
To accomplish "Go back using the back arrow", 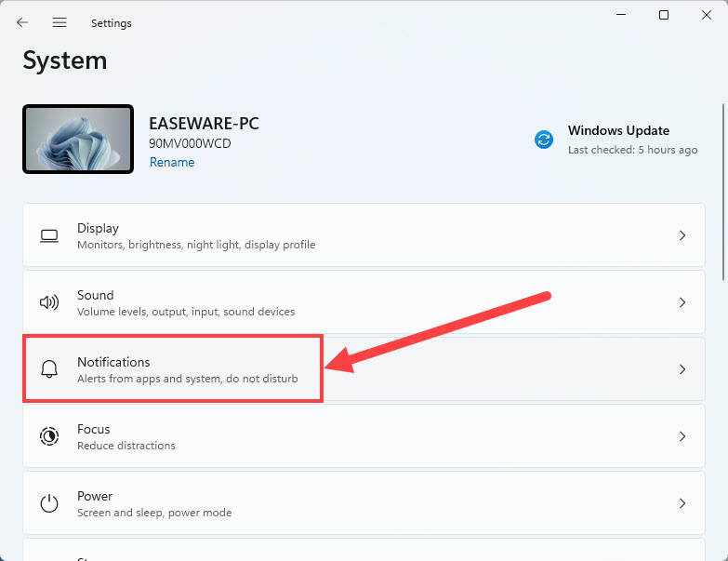I will pos(21,22).
